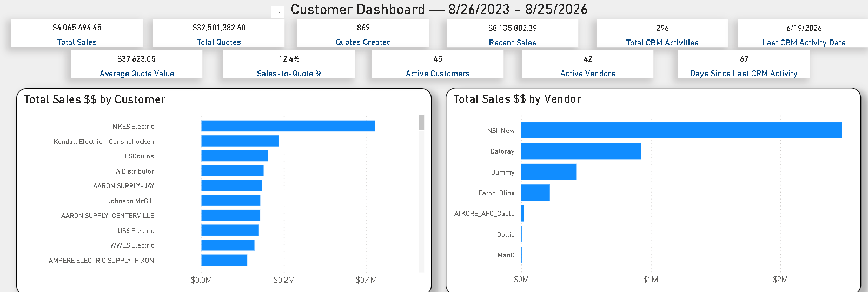Select the AMPERE ELECTRIC SUPPLY-HIXON bar

click(x=224, y=260)
